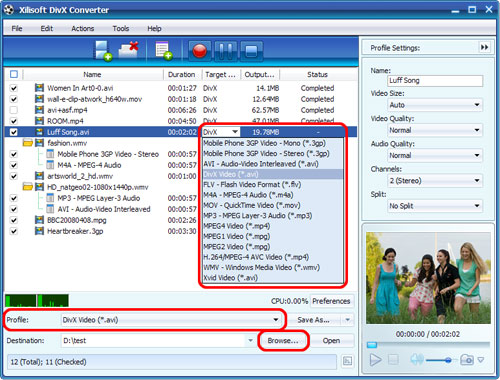Click the Browse... button
The image size is (500, 380).
[x=283, y=341]
